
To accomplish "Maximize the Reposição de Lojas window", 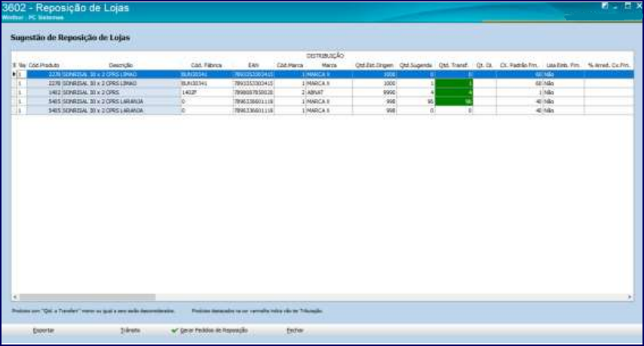I will tap(627, 6).
